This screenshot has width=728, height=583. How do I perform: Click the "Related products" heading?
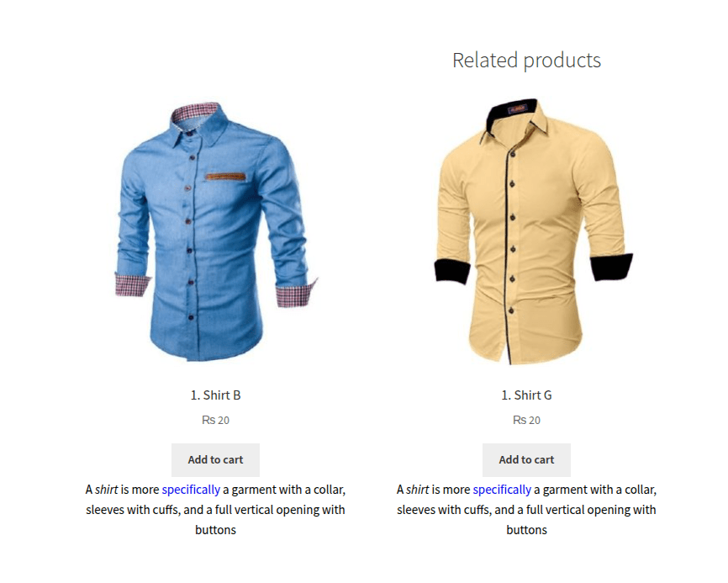click(x=526, y=61)
